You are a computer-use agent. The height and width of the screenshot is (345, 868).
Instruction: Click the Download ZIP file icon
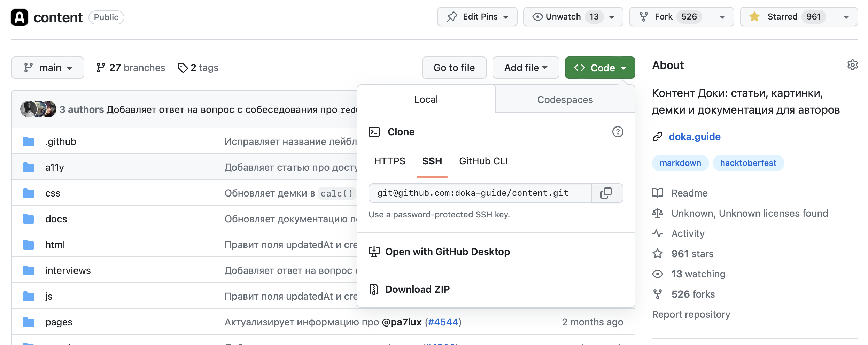click(374, 289)
